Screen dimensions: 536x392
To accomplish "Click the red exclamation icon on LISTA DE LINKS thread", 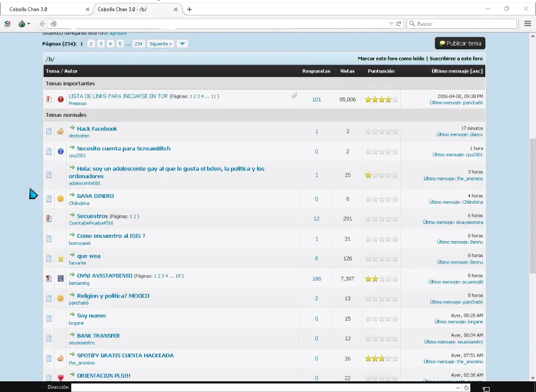I will [60, 99].
